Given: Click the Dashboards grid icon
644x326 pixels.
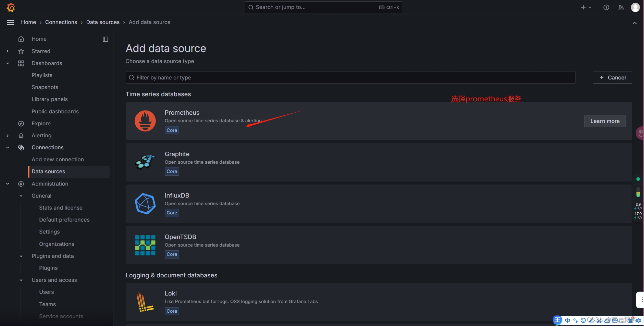Looking at the screenshot, I should coord(21,63).
